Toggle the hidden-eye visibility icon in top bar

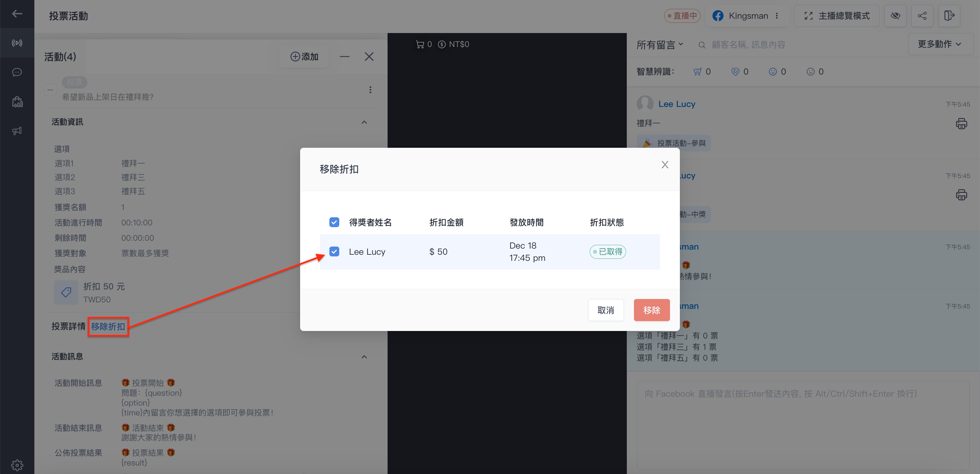point(895,16)
